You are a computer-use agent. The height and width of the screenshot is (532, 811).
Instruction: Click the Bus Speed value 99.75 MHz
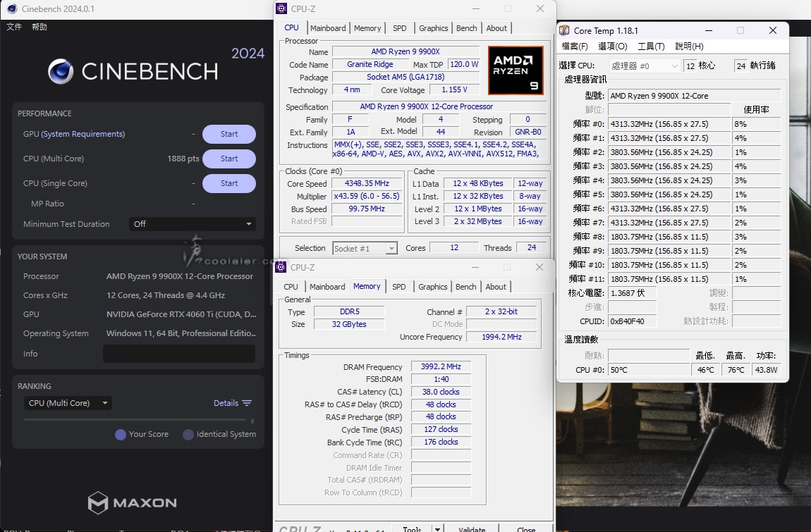[367, 209]
